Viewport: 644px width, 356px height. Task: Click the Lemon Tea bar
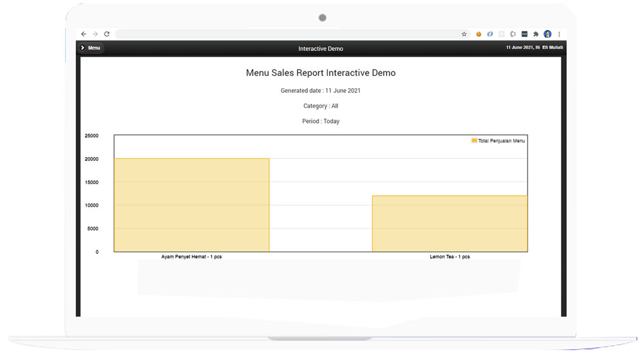pyautogui.click(x=450, y=223)
